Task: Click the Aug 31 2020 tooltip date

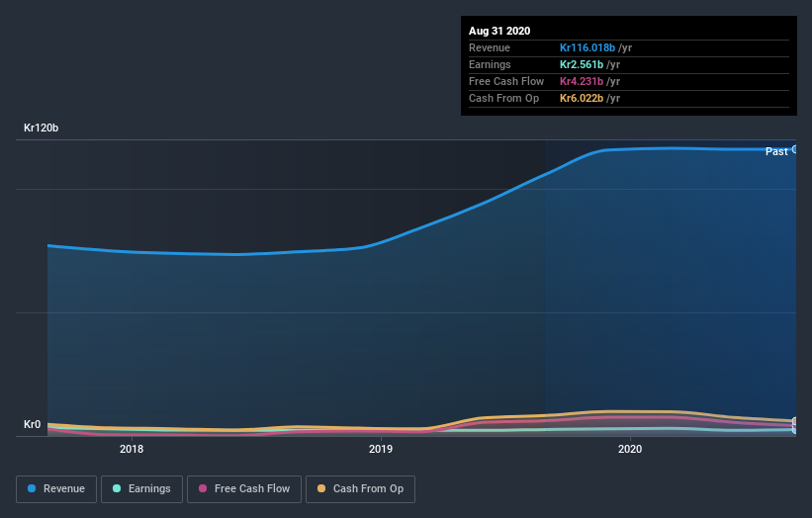Action: pyautogui.click(x=499, y=31)
